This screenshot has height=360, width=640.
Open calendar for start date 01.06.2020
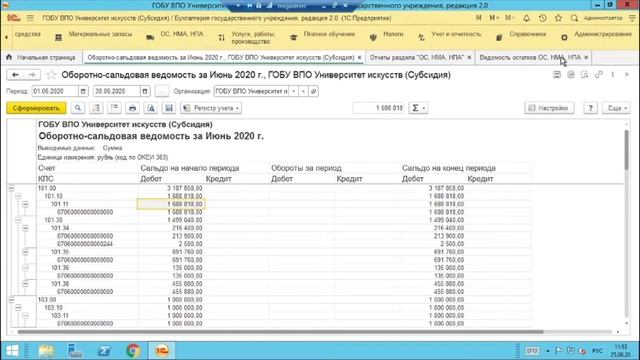(83, 91)
